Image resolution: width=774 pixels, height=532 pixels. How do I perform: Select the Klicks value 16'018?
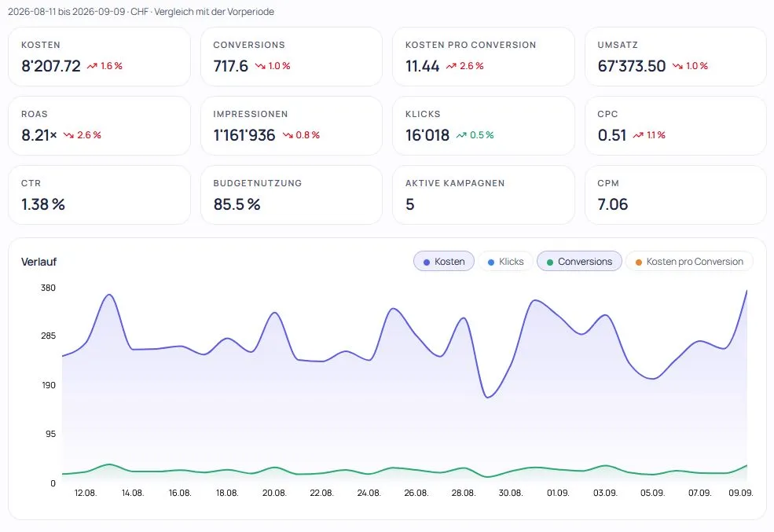click(427, 134)
